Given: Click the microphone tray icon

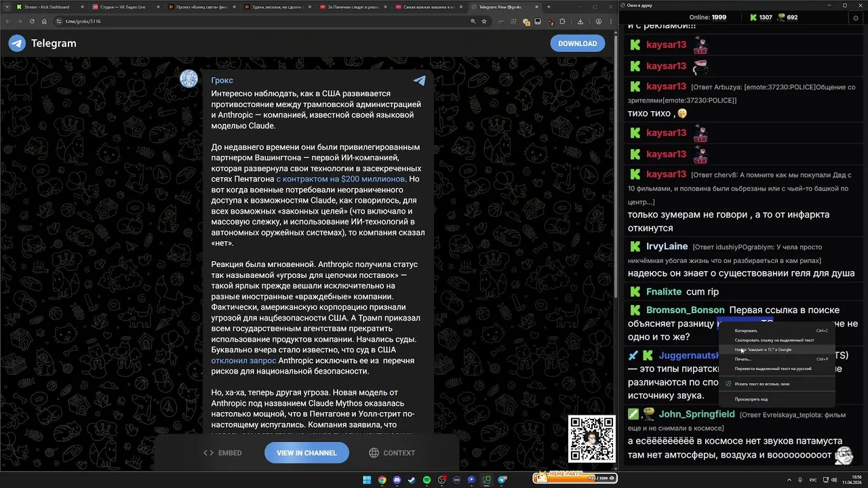Looking at the screenshot, I should 801,480.
